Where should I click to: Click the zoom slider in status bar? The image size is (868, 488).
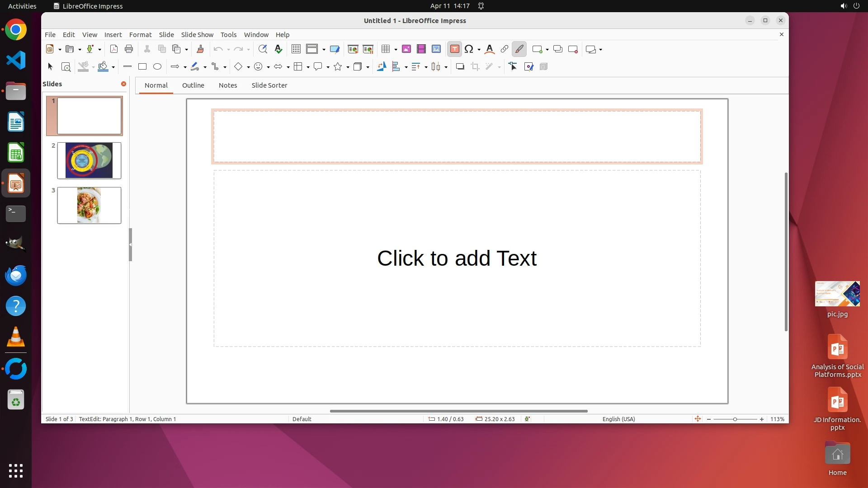pyautogui.click(x=735, y=419)
